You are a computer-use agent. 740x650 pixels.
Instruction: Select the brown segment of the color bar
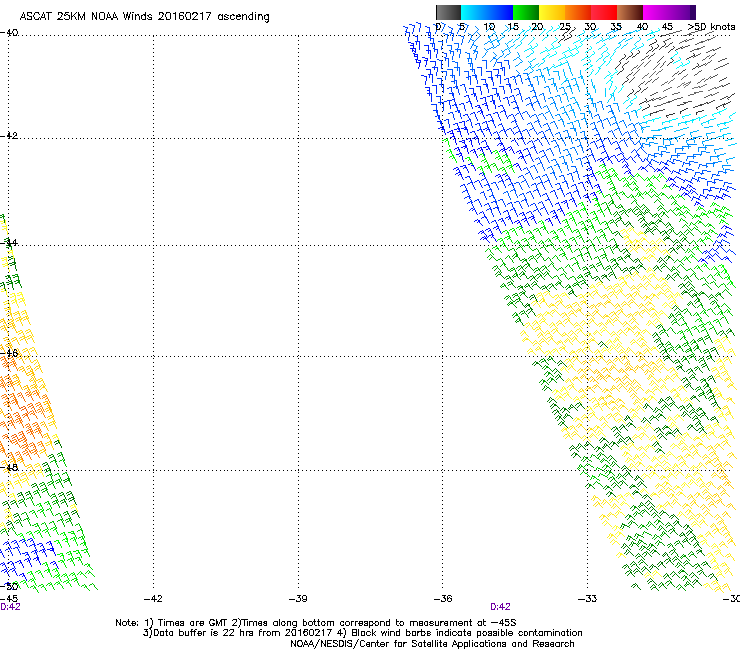[630, 12]
